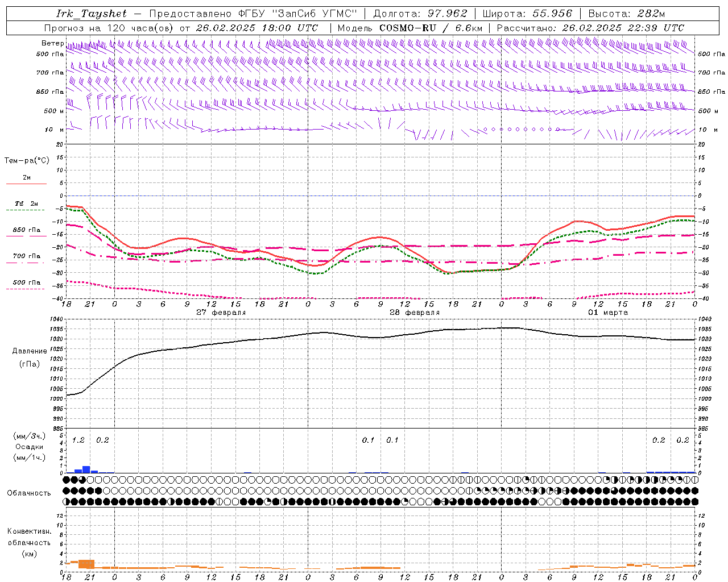This screenshot has width=728, height=582.
Task: Click the Прогноз на 120 часа(ов) text
Action: pos(109,28)
